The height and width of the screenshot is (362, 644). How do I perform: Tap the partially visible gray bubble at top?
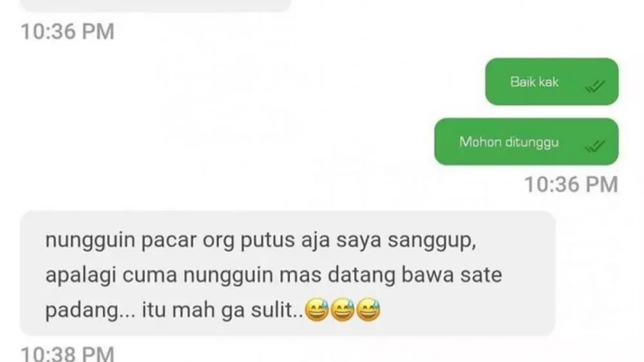tap(156, 5)
